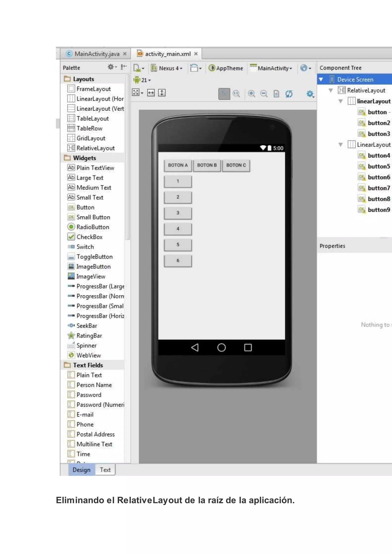Select the SeekBar widget in palette
This screenshot has width=392, height=554.
[x=87, y=326]
